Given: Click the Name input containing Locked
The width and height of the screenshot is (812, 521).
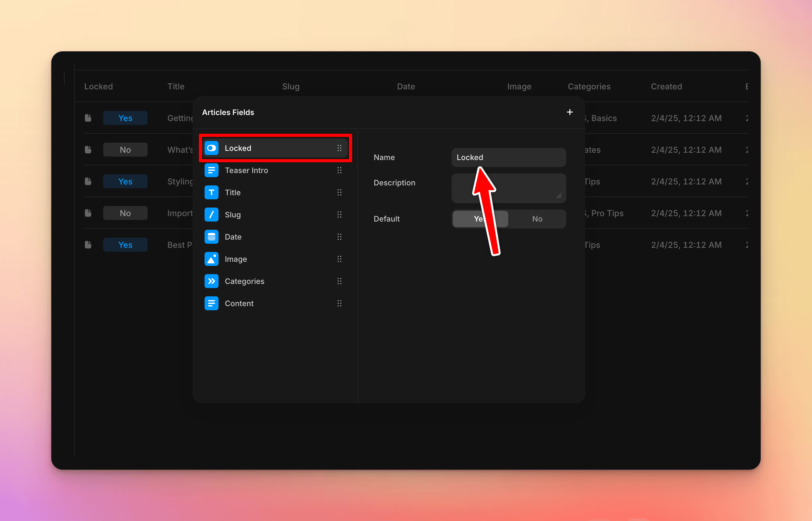Looking at the screenshot, I should tap(508, 157).
